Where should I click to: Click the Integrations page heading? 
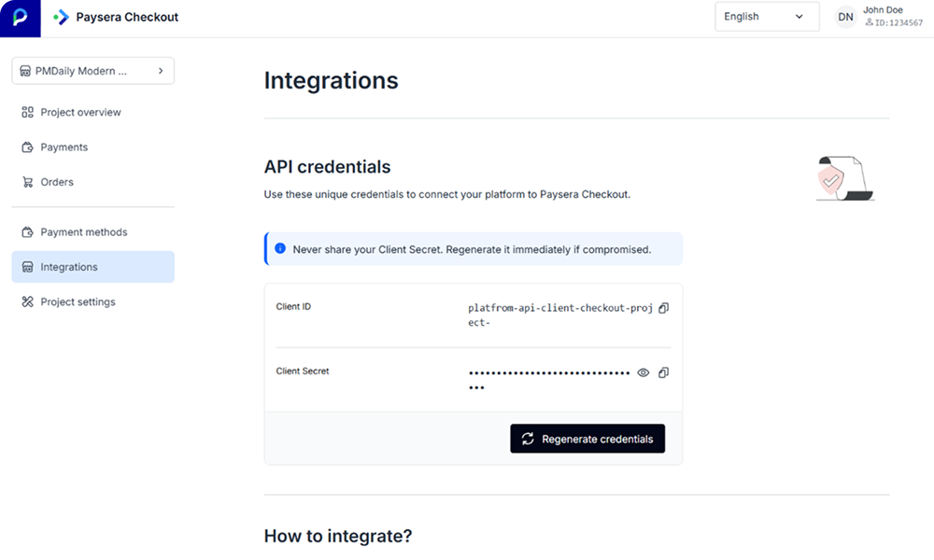tap(332, 80)
